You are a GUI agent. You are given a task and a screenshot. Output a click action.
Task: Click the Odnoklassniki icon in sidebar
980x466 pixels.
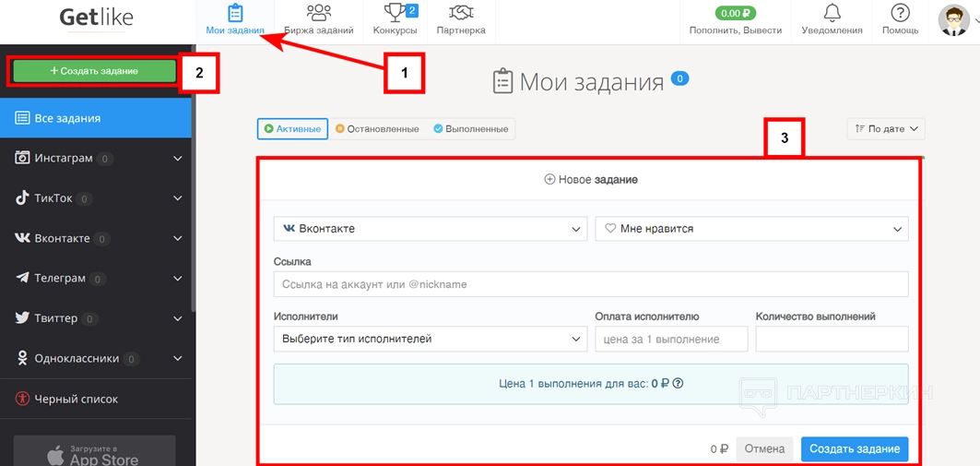[x=22, y=358]
